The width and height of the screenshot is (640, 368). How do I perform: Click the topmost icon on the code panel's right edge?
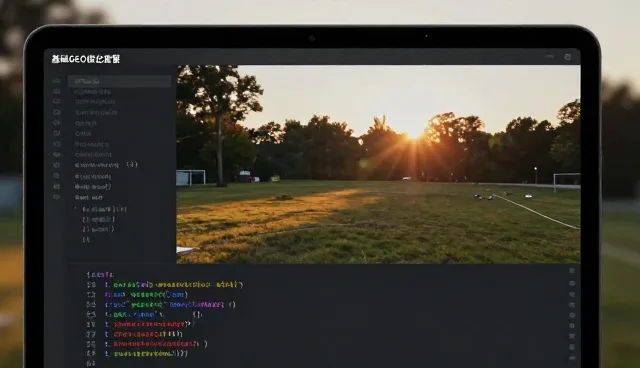pos(572,271)
